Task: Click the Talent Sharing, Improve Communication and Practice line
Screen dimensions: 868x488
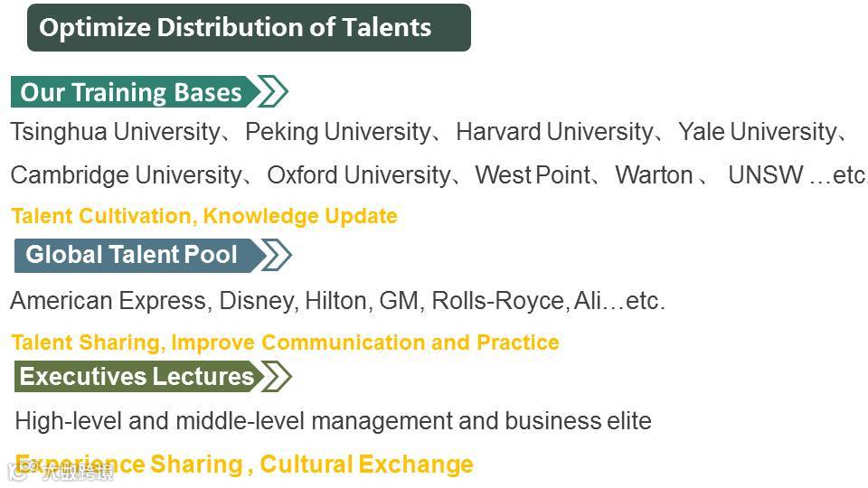Action: click(285, 343)
